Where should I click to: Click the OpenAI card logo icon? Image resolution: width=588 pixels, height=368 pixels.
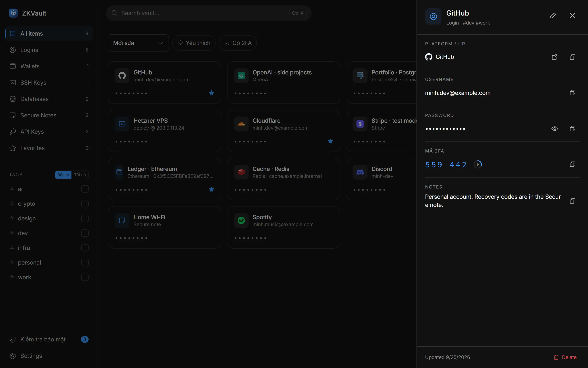click(241, 76)
